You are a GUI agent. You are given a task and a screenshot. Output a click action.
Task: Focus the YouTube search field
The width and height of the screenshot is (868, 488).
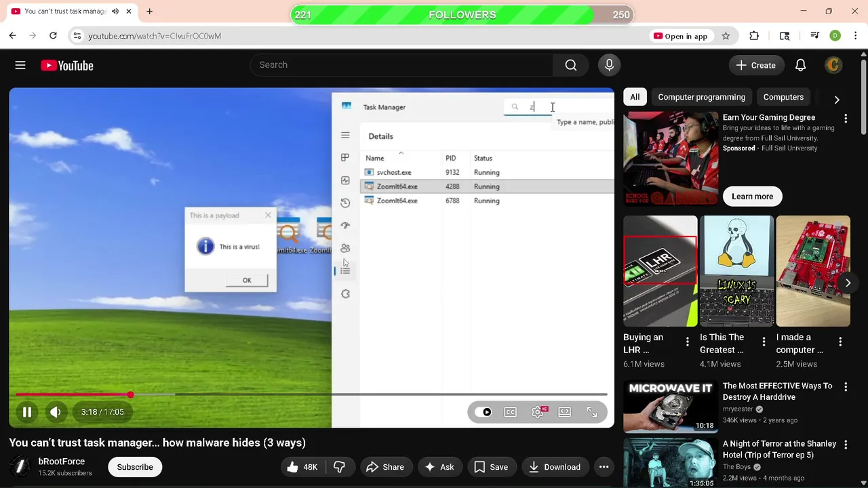pos(402,65)
